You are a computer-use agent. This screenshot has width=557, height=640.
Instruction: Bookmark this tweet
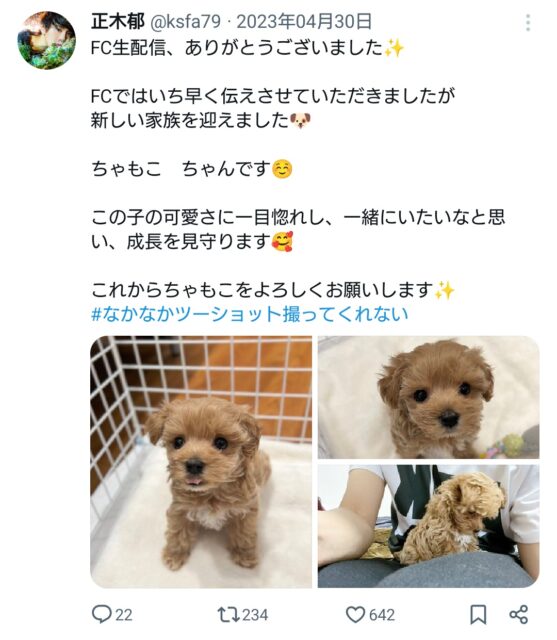tap(478, 614)
